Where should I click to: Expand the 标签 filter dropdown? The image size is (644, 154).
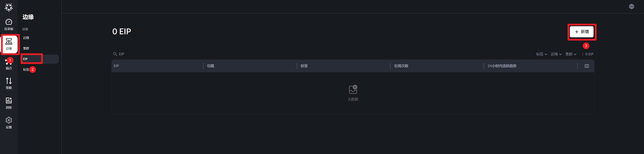(x=542, y=54)
